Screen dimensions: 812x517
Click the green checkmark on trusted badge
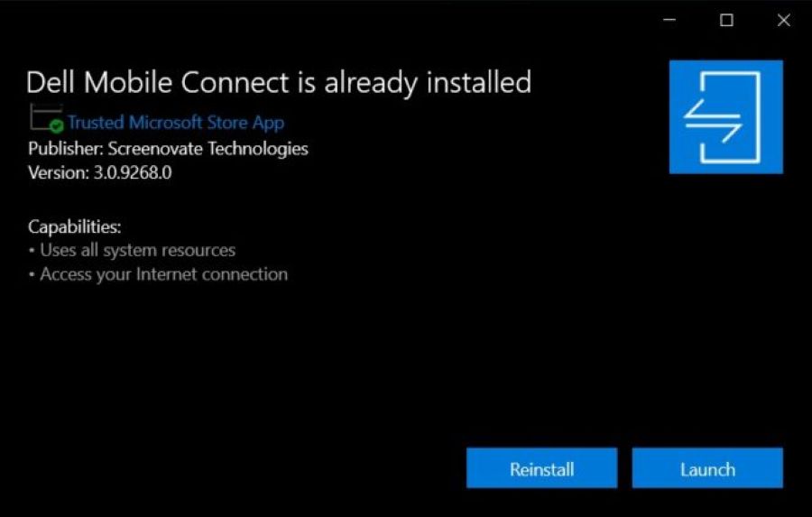pyautogui.click(x=57, y=125)
